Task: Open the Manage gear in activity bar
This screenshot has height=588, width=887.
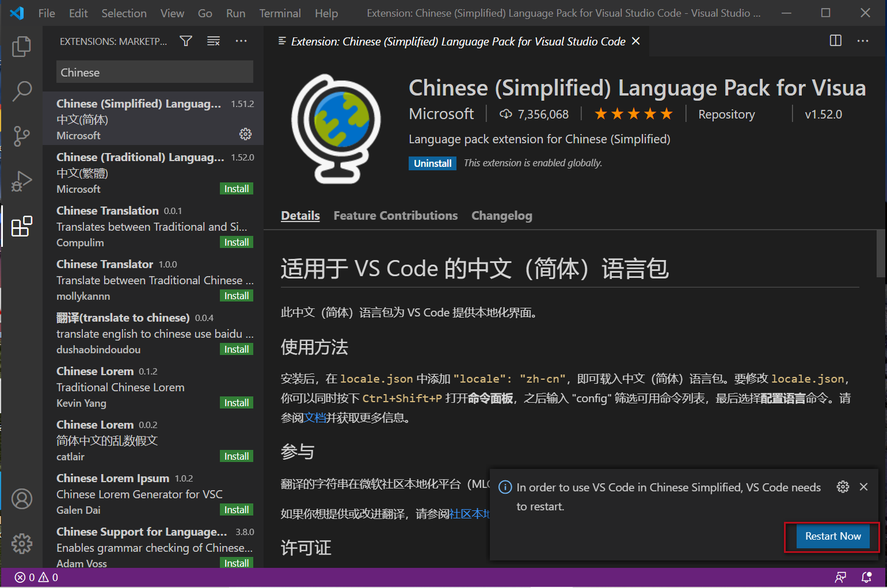Action: tap(22, 543)
